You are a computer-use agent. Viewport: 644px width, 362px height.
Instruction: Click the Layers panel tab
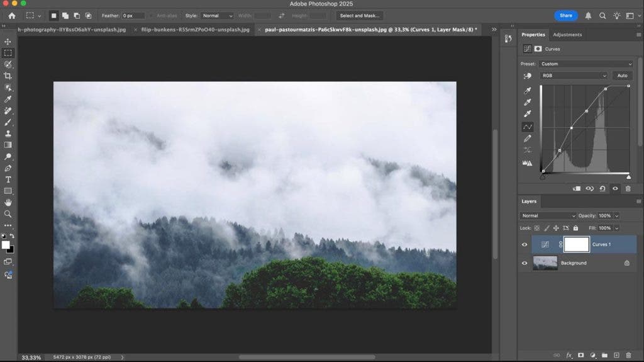pos(529,201)
